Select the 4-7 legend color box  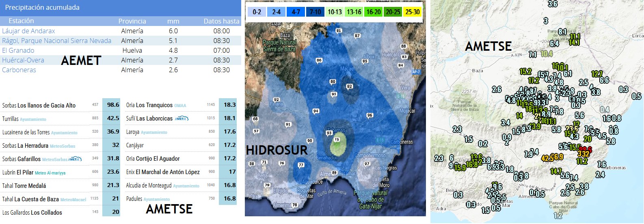296,12
